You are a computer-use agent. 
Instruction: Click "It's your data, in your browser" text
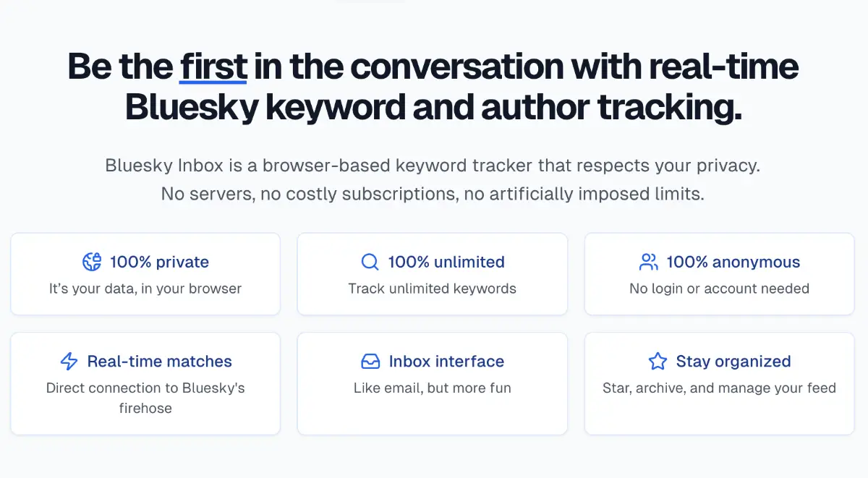click(x=145, y=289)
